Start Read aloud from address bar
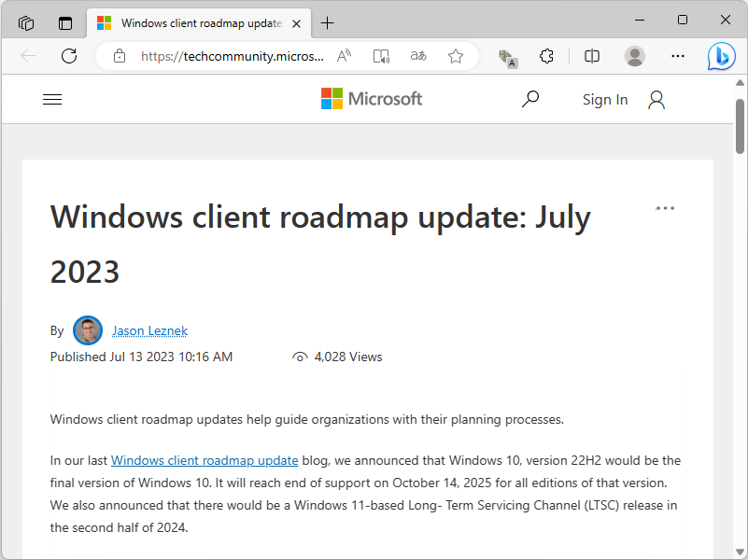748x560 pixels. [x=344, y=56]
